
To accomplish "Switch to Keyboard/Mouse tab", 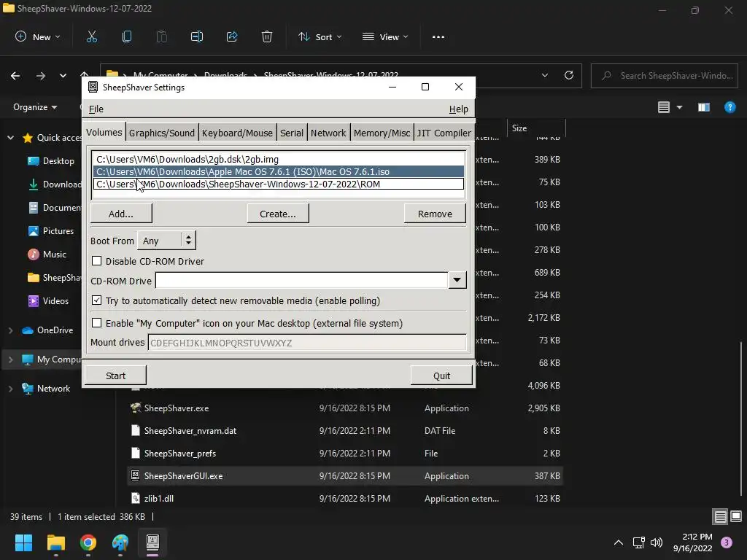I will point(237,133).
